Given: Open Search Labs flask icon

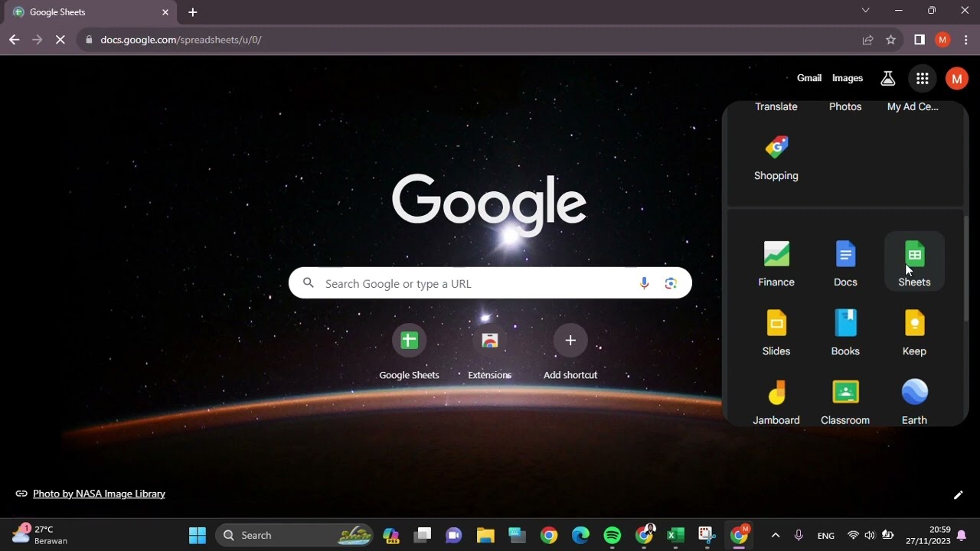Looking at the screenshot, I should pyautogui.click(x=887, y=78).
